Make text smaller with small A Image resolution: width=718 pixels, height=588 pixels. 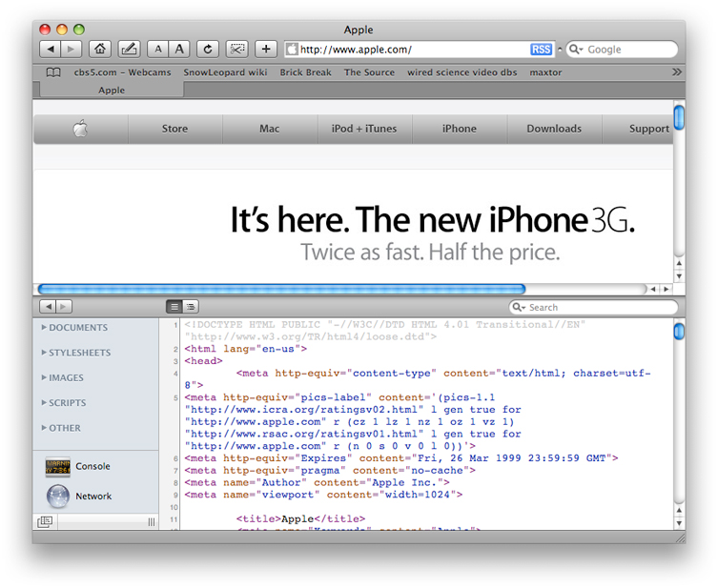pyautogui.click(x=158, y=49)
